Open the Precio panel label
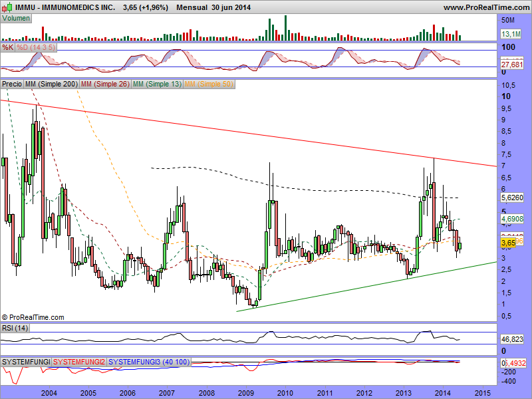Viewport: 532px width, 399px height. 12,84
